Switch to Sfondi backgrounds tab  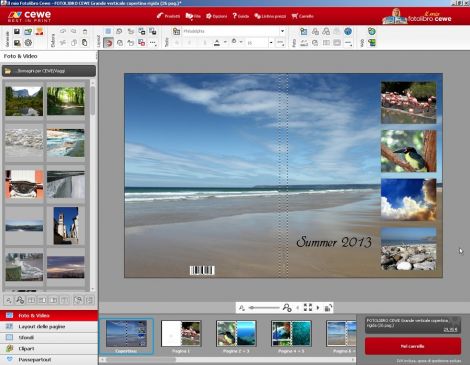(49, 337)
